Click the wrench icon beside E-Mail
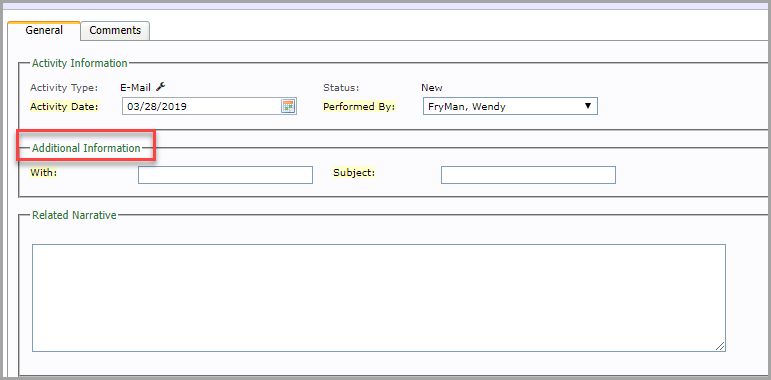The width and height of the screenshot is (771, 380). pos(161,87)
